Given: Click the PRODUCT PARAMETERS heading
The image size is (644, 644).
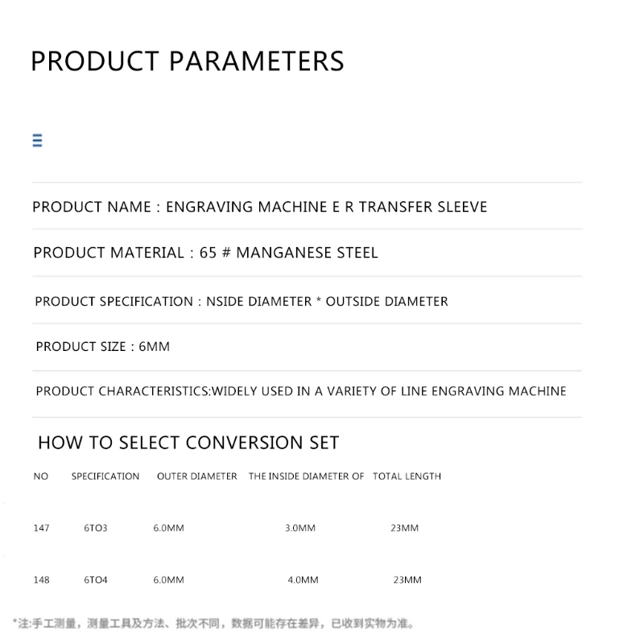Looking at the screenshot, I should pyautogui.click(x=187, y=61).
